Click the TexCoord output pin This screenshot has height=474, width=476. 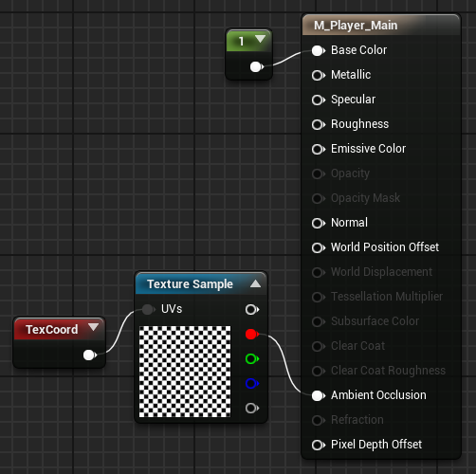(90, 355)
